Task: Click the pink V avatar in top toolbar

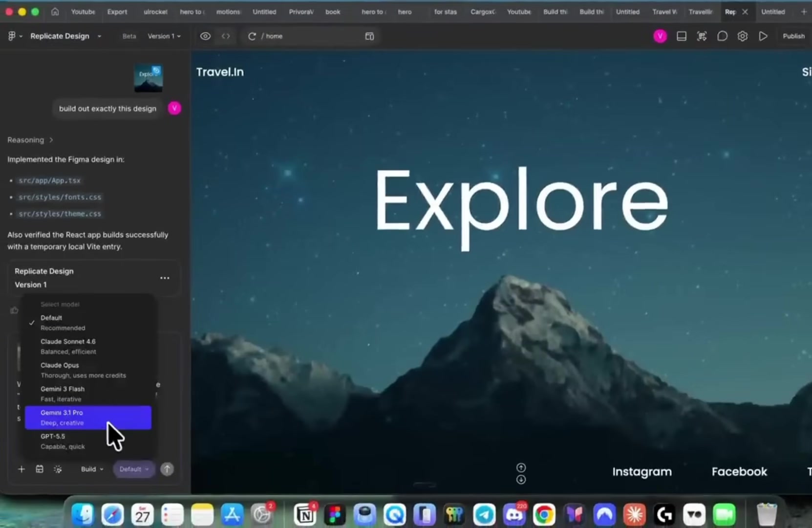Action: pos(660,36)
